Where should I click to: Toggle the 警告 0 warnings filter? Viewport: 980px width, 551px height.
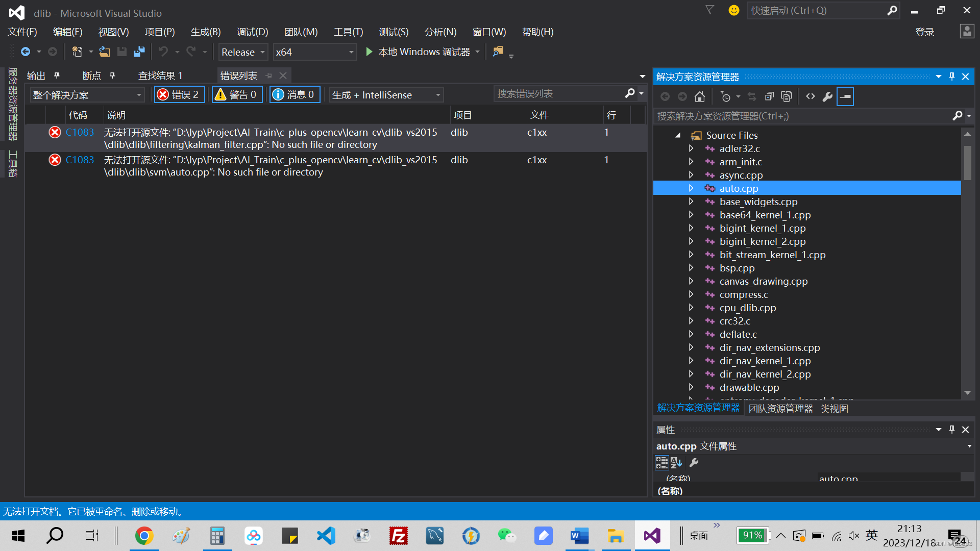[x=237, y=94]
